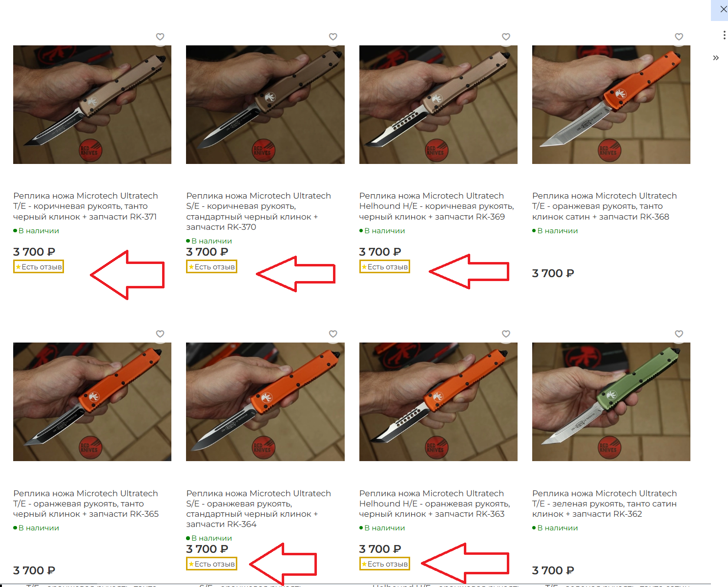Favorite the RK-369 Helhound brown knife
This screenshot has height=587, width=728.
[506, 37]
